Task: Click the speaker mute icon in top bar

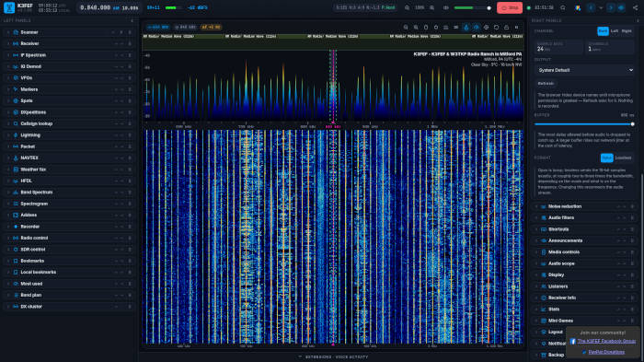Action: coord(446,7)
